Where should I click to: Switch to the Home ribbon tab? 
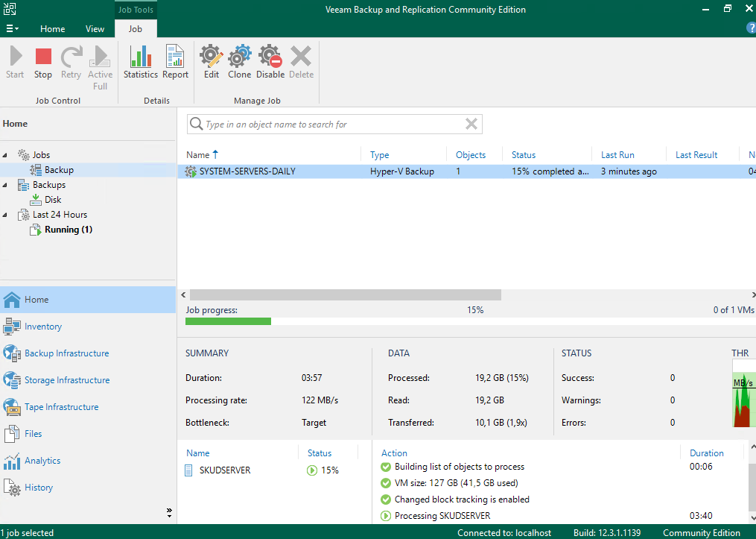52,29
